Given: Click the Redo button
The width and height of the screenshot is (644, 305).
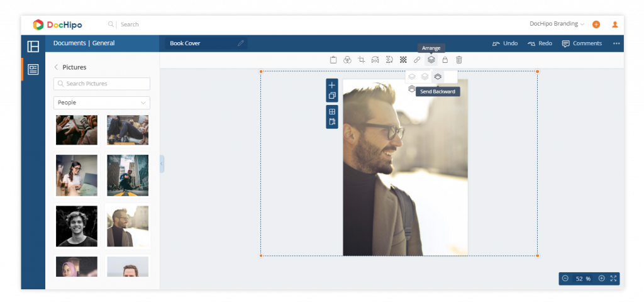Looking at the screenshot, I should point(540,43).
